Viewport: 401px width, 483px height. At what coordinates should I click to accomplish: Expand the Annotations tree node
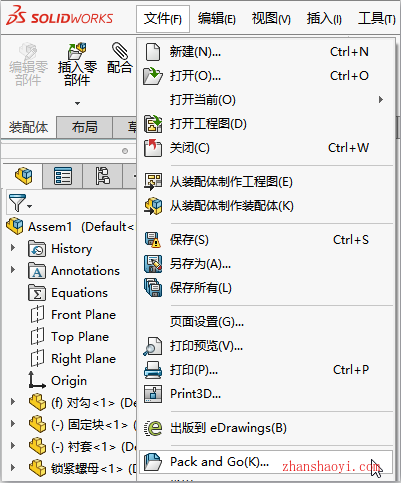(x=13, y=269)
